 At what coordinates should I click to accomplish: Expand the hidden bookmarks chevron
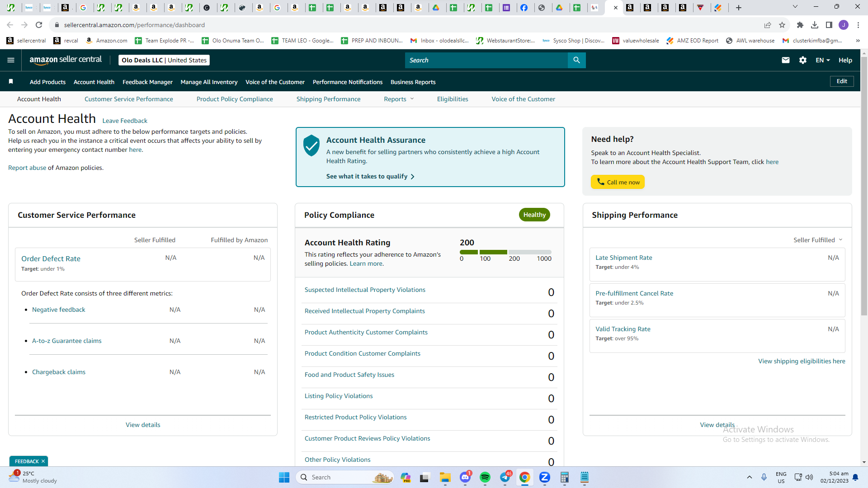(858, 41)
